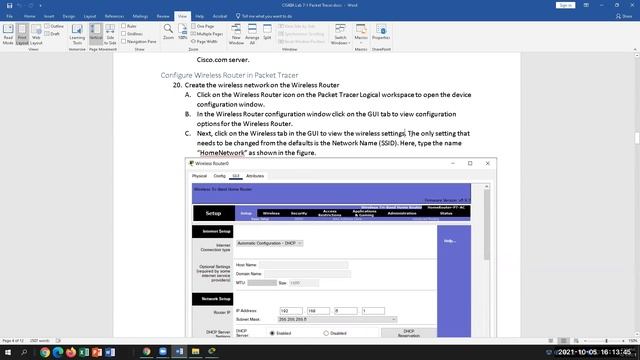Select the Print Layout view button
The image size is (640, 360).
[22, 34]
